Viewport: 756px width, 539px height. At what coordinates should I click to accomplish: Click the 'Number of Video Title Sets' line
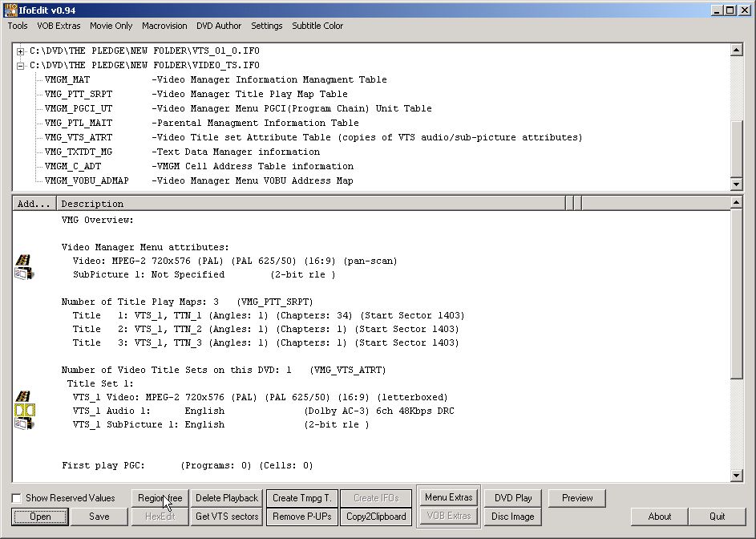224,370
